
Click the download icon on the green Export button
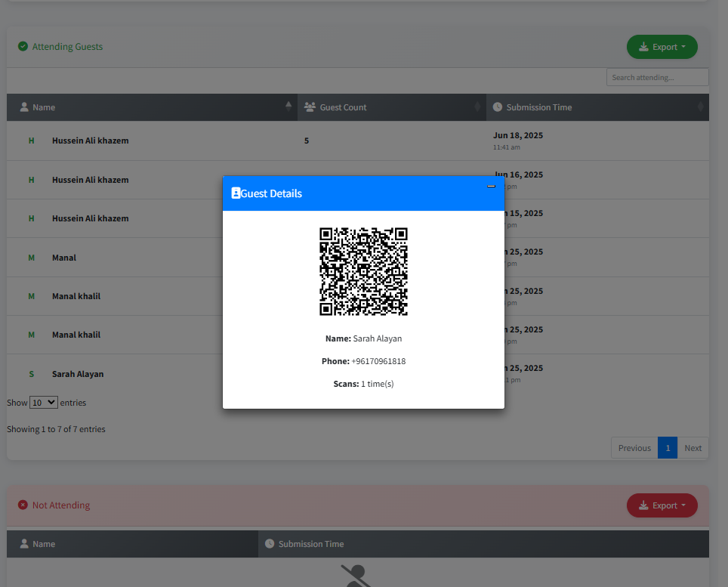645,46
